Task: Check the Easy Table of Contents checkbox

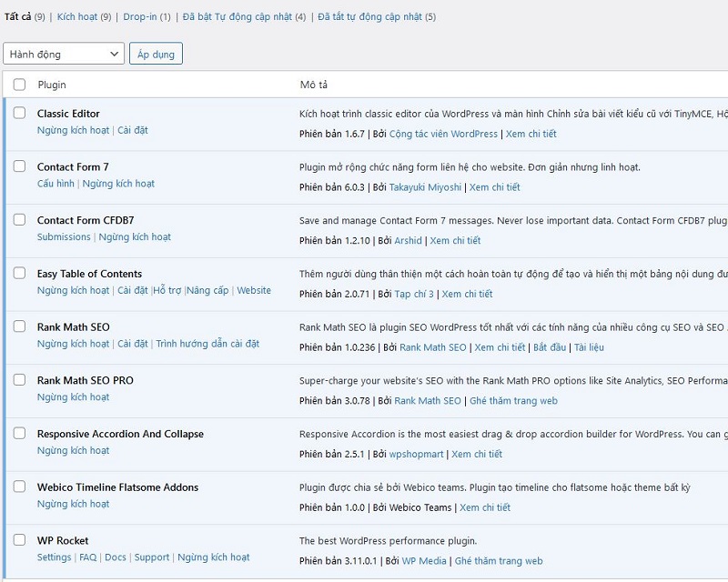Action: coord(19,273)
